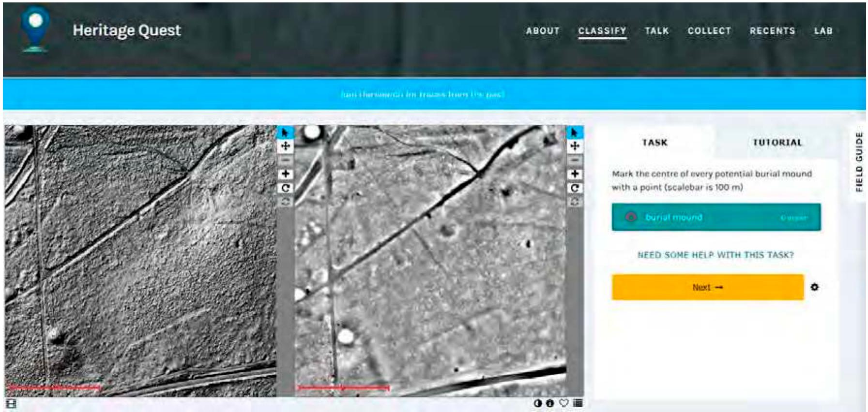The height and width of the screenshot is (412, 868).
Task: Rotate image using left toolbar rotate icon
Action: tap(285, 188)
